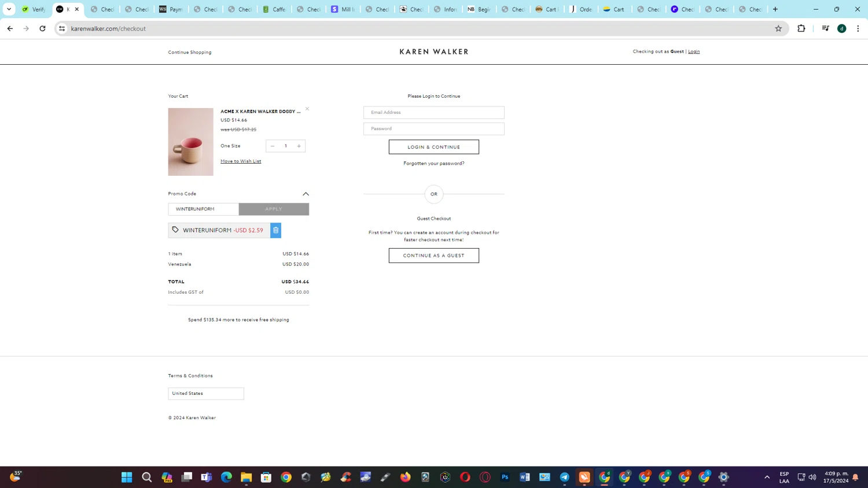
Task: Decrease the mug quantity with the minus button
Action: click(x=273, y=146)
